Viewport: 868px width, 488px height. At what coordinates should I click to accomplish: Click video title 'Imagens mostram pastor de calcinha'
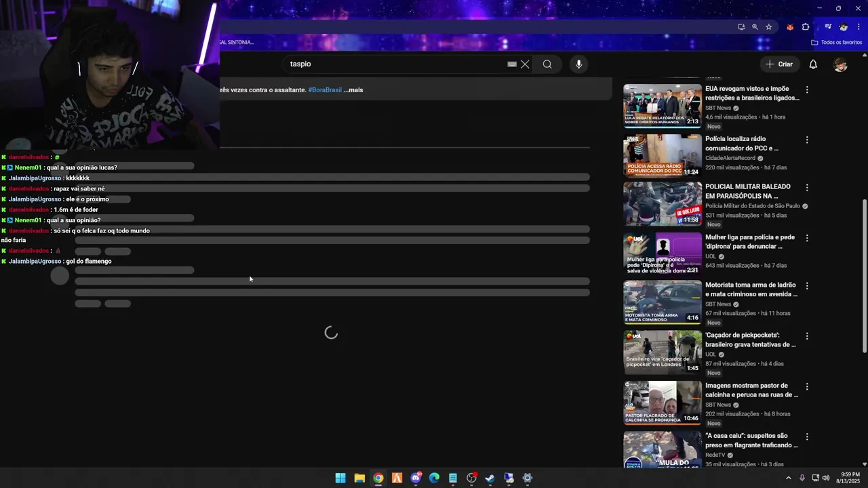pos(751,390)
